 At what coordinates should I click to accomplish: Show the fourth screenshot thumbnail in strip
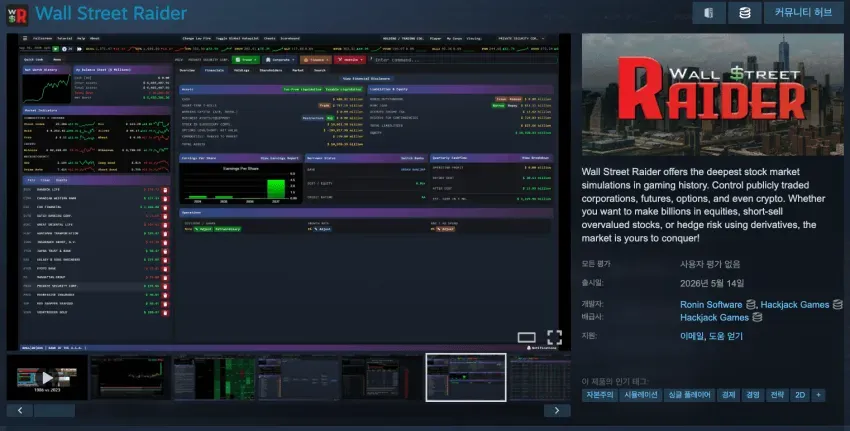click(x=298, y=377)
